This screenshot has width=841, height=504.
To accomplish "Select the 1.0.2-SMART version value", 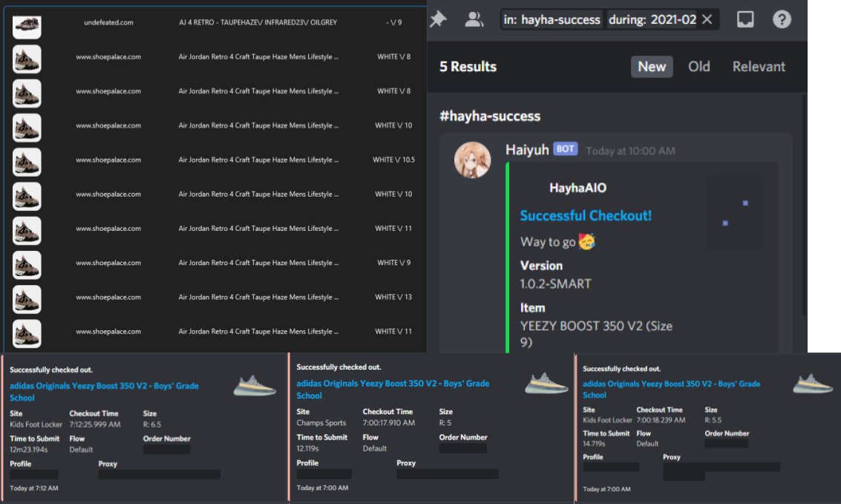I will click(x=555, y=284).
